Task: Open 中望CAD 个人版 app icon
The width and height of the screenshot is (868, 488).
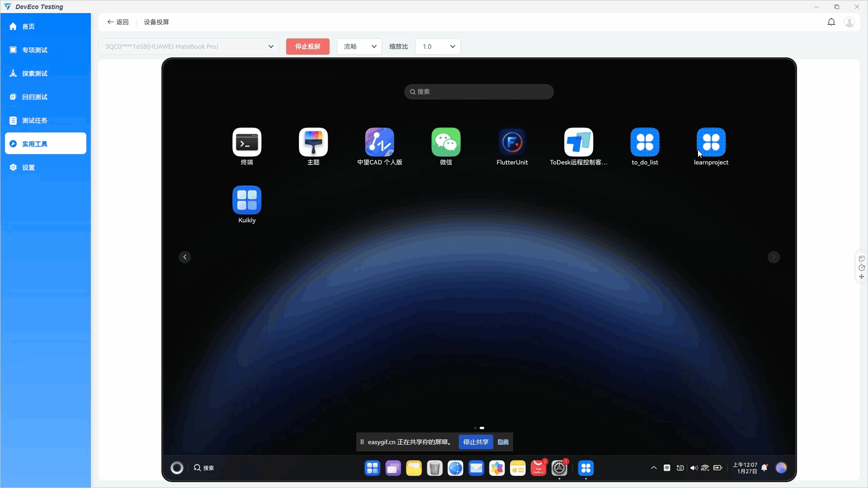Action: 380,142
